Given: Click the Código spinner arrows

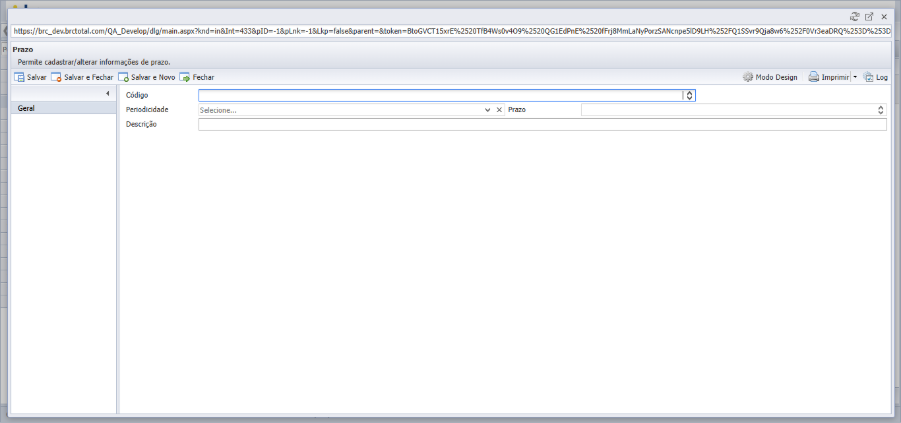Looking at the screenshot, I should pos(689,95).
